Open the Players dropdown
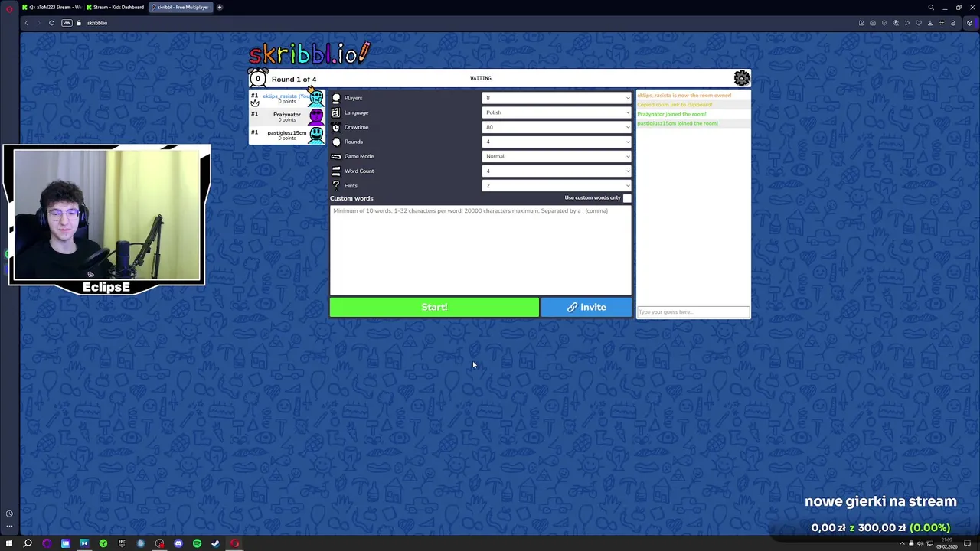Image resolution: width=980 pixels, height=551 pixels. [x=557, y=98]
